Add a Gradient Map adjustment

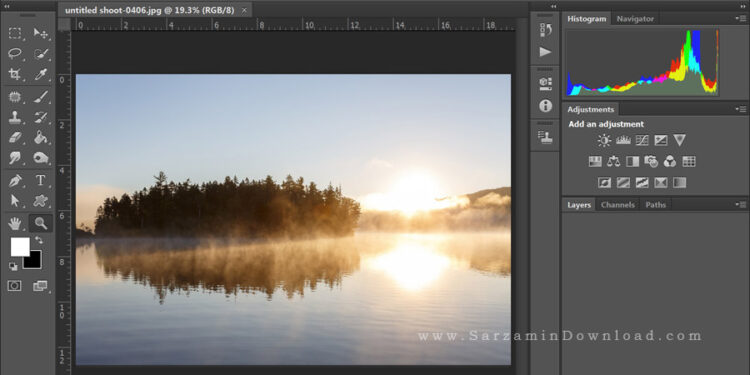(679, 182)
